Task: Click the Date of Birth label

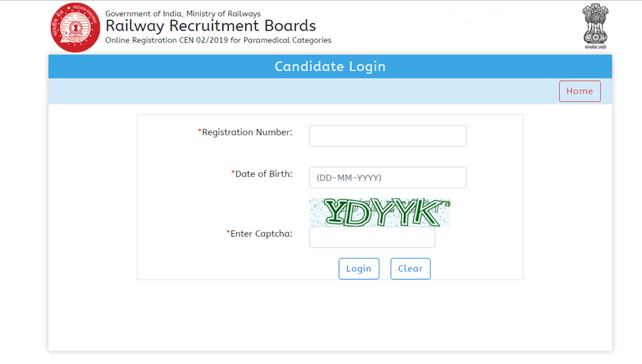Action: tap(264, 174)
